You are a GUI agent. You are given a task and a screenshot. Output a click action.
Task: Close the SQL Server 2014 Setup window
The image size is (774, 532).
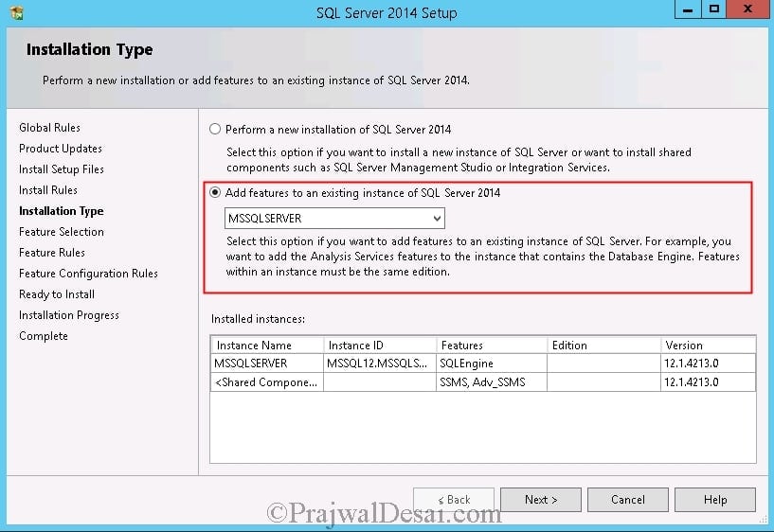pyautogui.click(x=747, y=9)
